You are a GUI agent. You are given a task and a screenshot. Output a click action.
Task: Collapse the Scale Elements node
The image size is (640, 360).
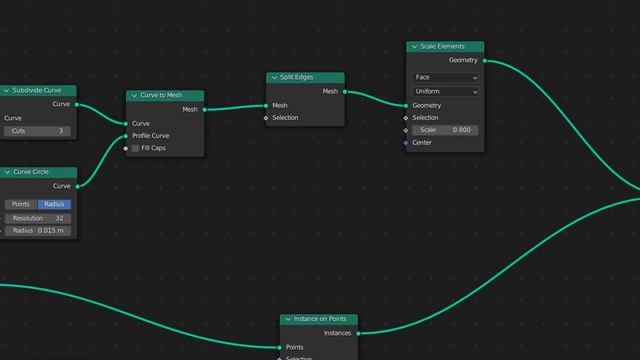point(414,47)
